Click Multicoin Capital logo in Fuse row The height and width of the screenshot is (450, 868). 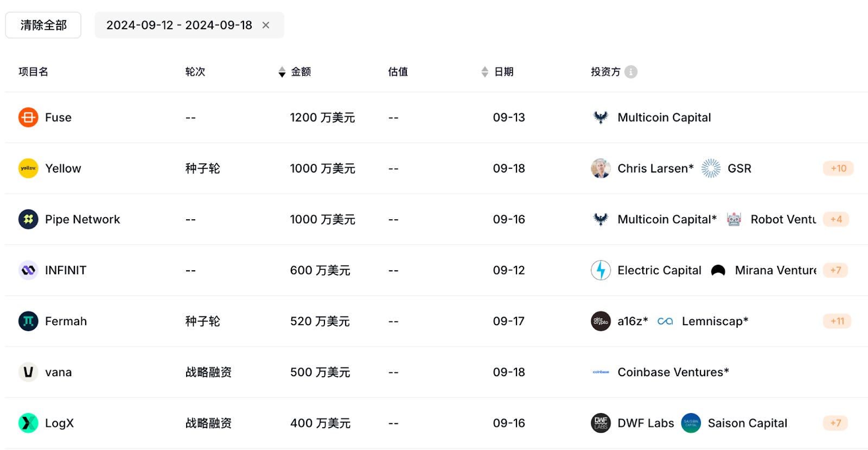coord(601,117)
